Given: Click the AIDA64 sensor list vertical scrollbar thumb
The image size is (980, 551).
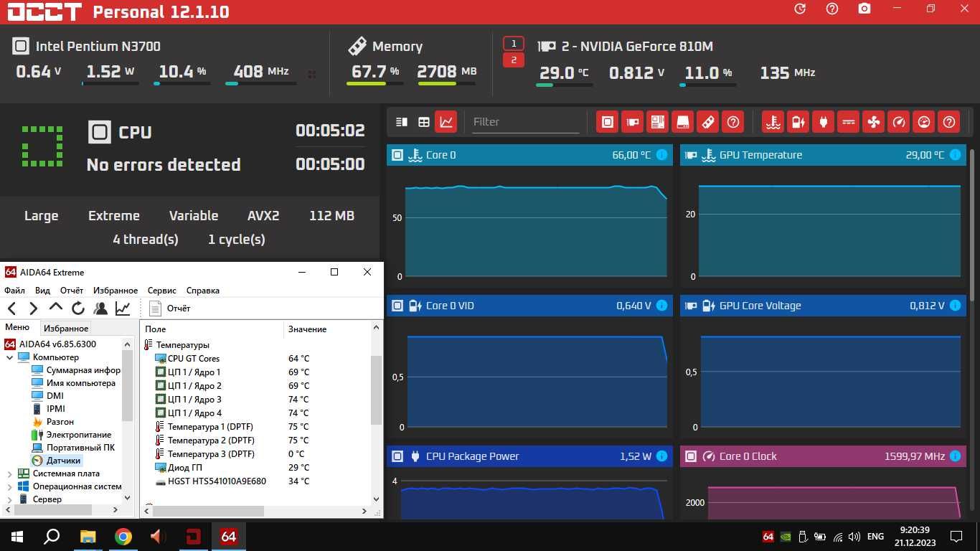Looking at the screenshot, I should pos(377,390).
